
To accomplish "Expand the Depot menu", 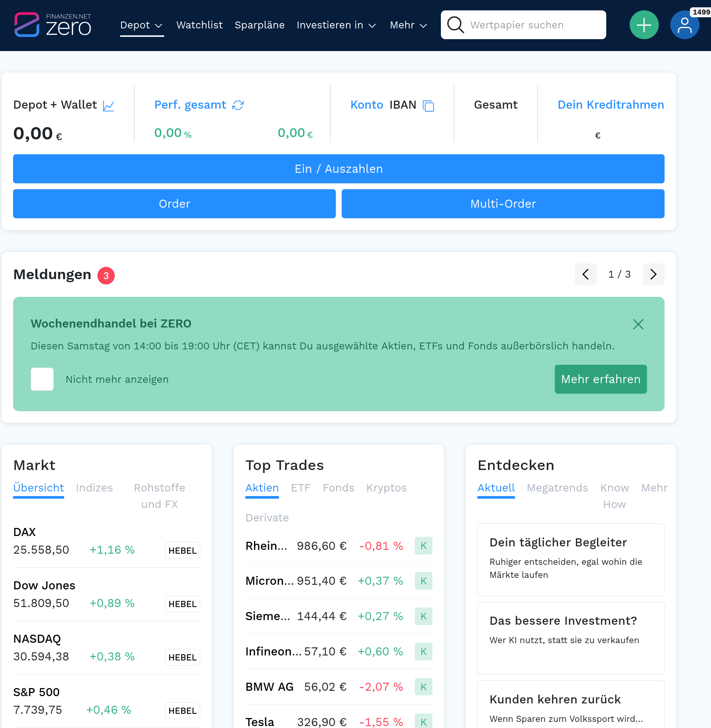I will 142,25.
